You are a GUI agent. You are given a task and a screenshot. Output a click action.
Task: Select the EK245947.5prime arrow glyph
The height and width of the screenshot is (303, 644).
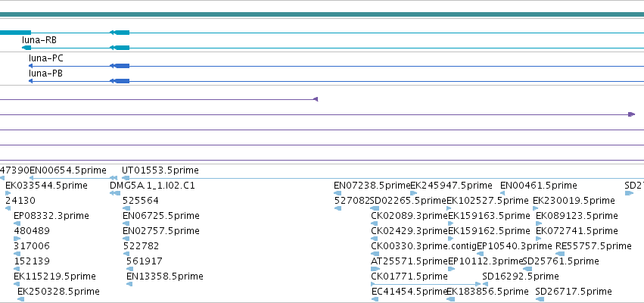(414, 193)
